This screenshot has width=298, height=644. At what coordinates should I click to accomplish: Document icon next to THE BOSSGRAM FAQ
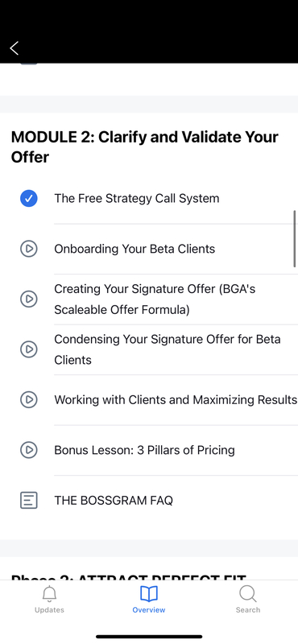pos(29,500)
